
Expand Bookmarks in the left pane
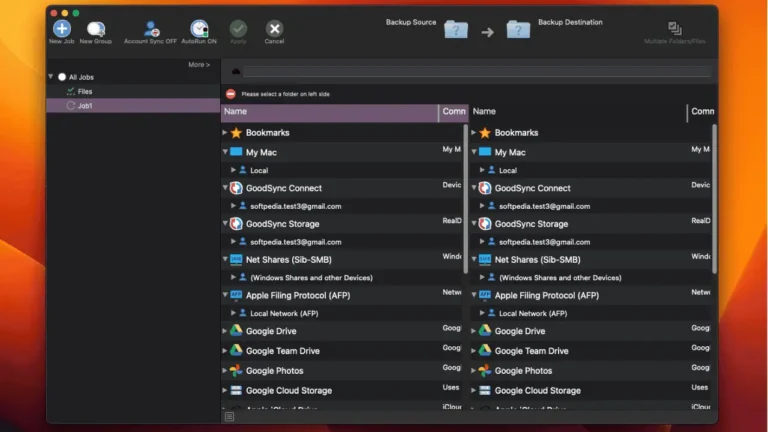(x=225, y=132)
